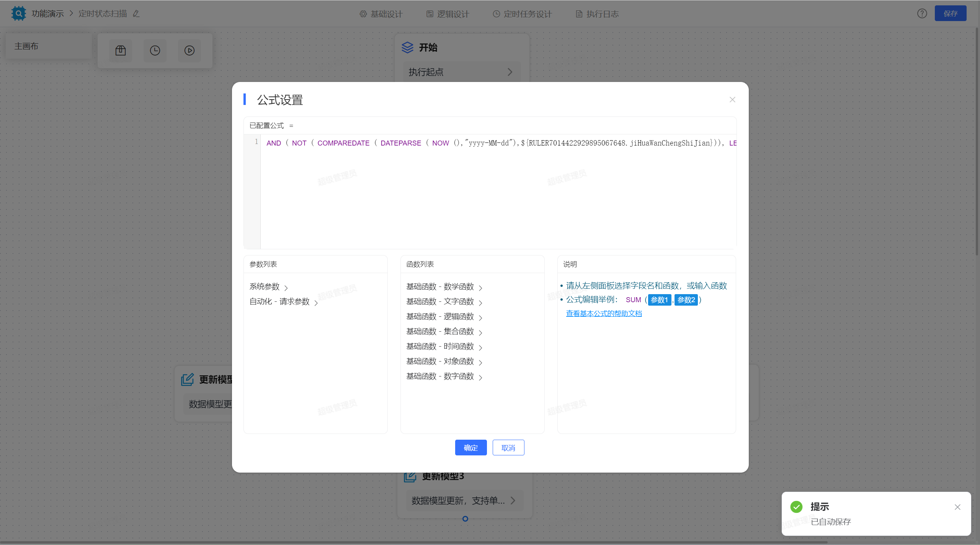Click the 保存 button
The image size is (980, 545).
click(x=951, y=13)
